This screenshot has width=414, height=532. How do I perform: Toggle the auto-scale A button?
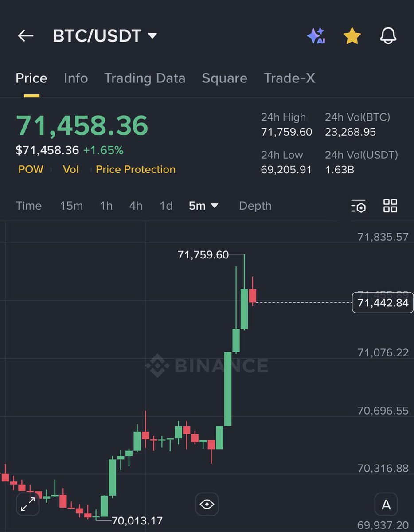click(x=386, y=504)
